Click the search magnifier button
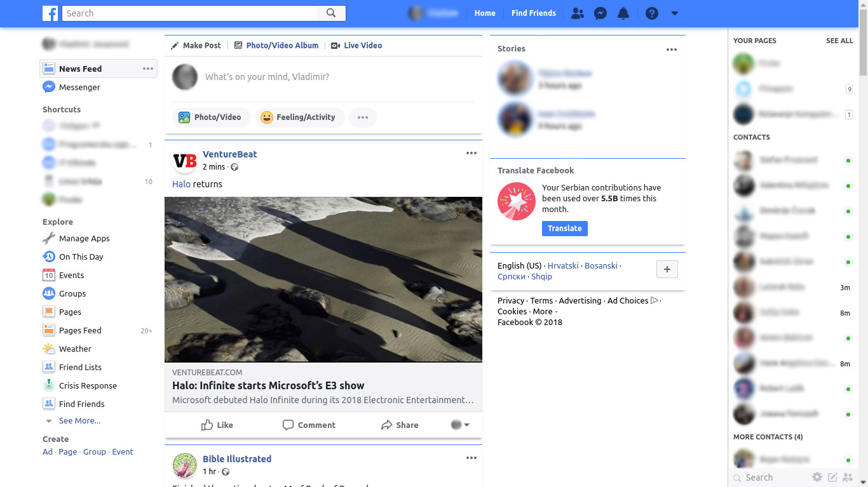The width and height of the screenshot is (868, 487). pos(331,13)
